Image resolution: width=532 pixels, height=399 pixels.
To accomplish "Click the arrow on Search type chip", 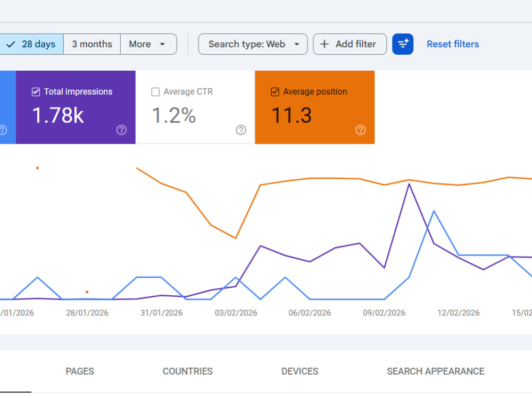I will coord(296,44).
